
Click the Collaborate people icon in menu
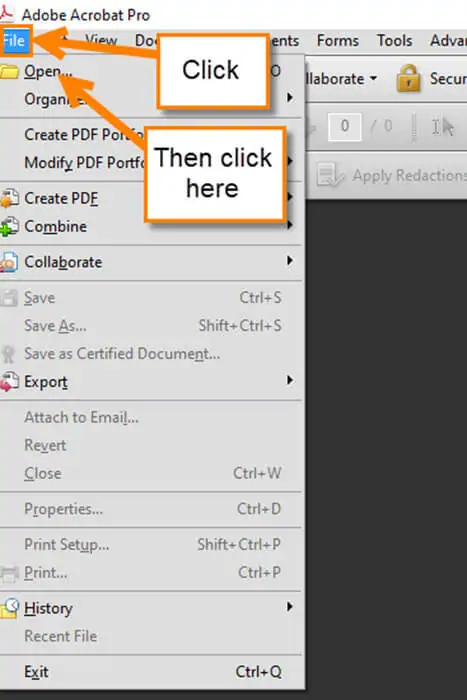(9, 262)
